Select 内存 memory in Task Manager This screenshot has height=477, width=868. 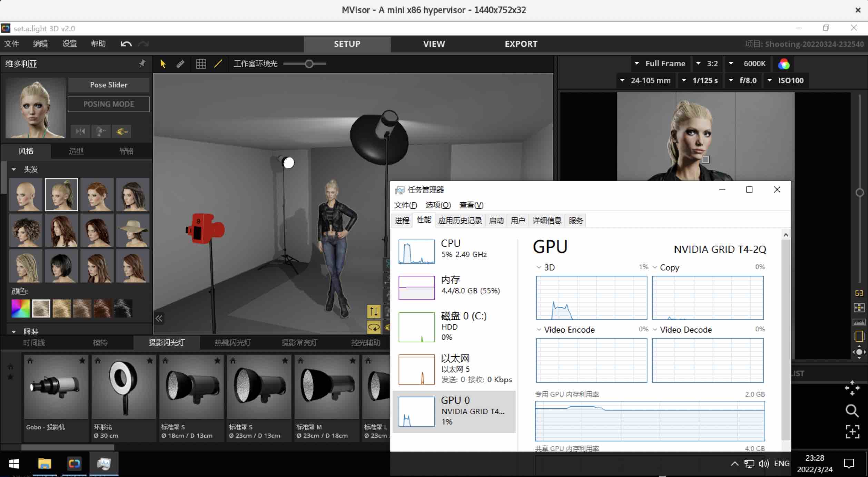[x=454, y=287]
